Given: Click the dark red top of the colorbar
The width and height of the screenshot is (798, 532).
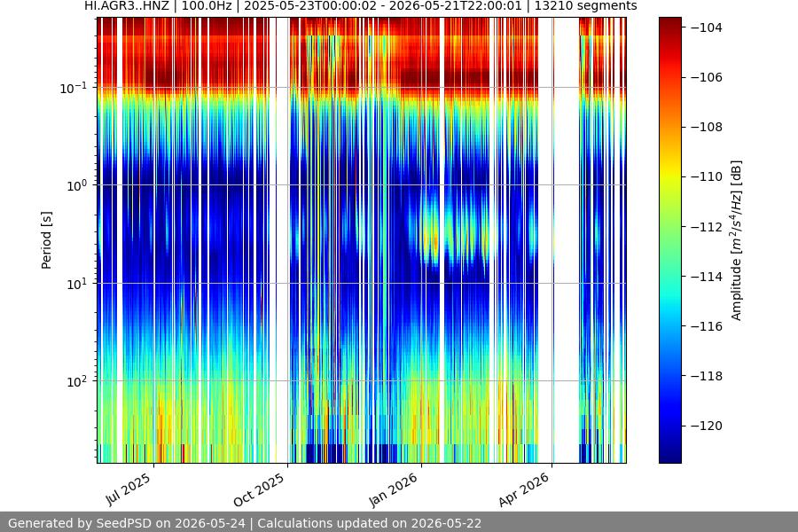Looking at the screenshot, I should tap(669, 23).
